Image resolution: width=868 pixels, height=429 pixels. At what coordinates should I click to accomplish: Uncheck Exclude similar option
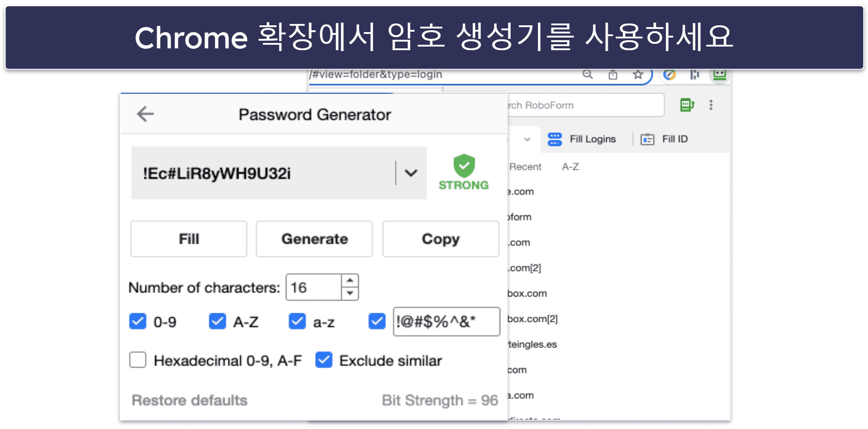324,360
